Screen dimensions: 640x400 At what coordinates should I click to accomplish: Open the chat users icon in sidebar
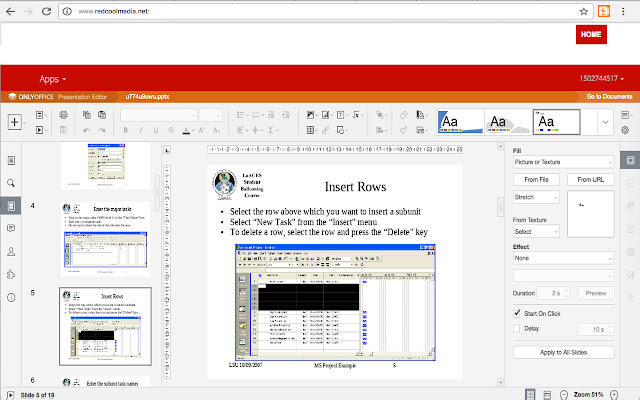click(10, 251)
